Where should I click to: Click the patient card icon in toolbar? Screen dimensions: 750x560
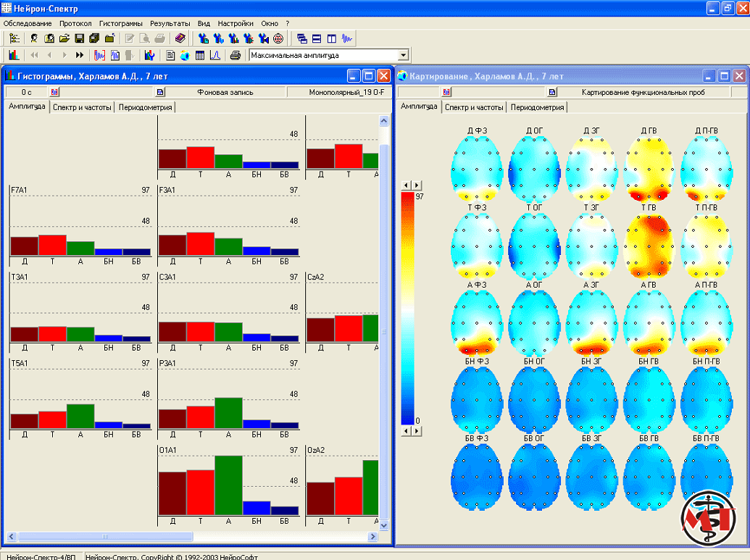pos(49,38)
